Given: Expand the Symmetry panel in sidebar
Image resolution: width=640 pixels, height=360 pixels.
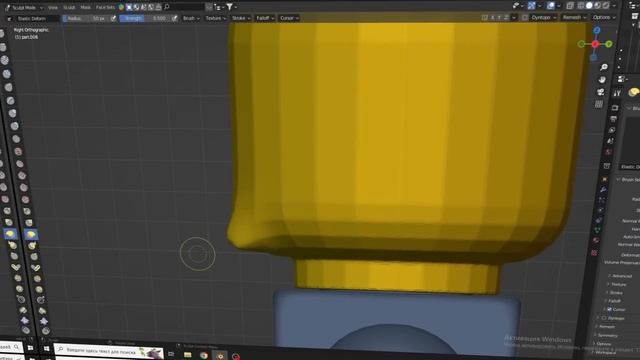Looking at the screenshot, I should 606,336.
